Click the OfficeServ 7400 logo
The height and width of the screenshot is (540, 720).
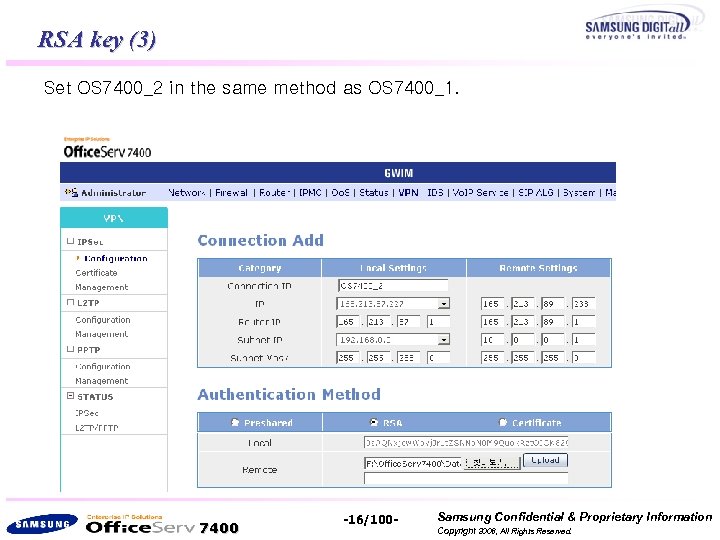click(107, 149)
